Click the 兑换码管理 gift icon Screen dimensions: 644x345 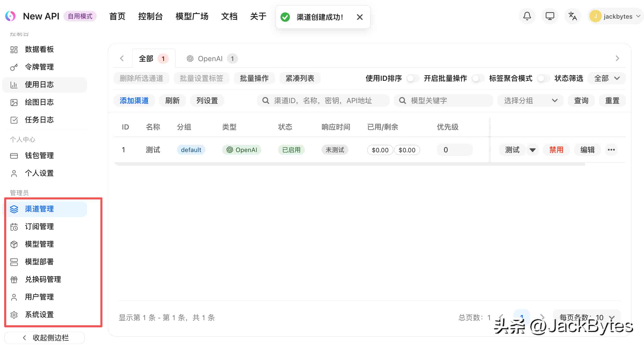pos(14,279)
